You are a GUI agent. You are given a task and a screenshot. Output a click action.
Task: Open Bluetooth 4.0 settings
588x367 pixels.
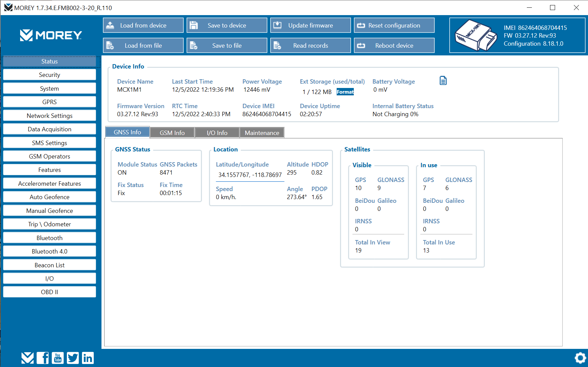(x=49, y=251)
